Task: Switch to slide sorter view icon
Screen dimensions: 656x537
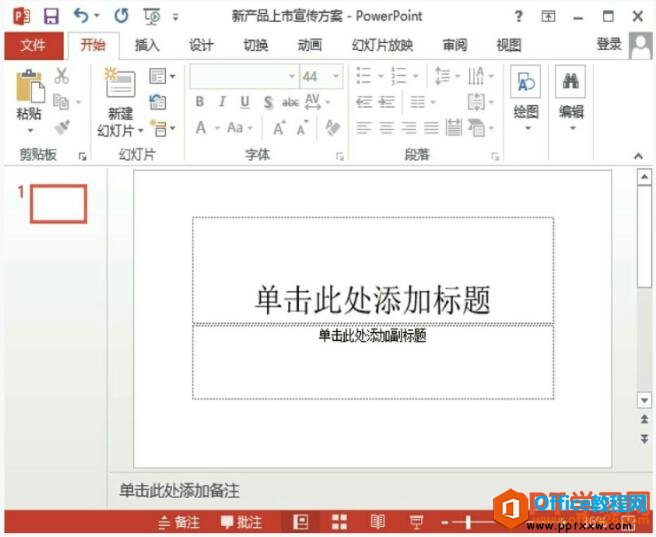Action: [x=339, y=522]
